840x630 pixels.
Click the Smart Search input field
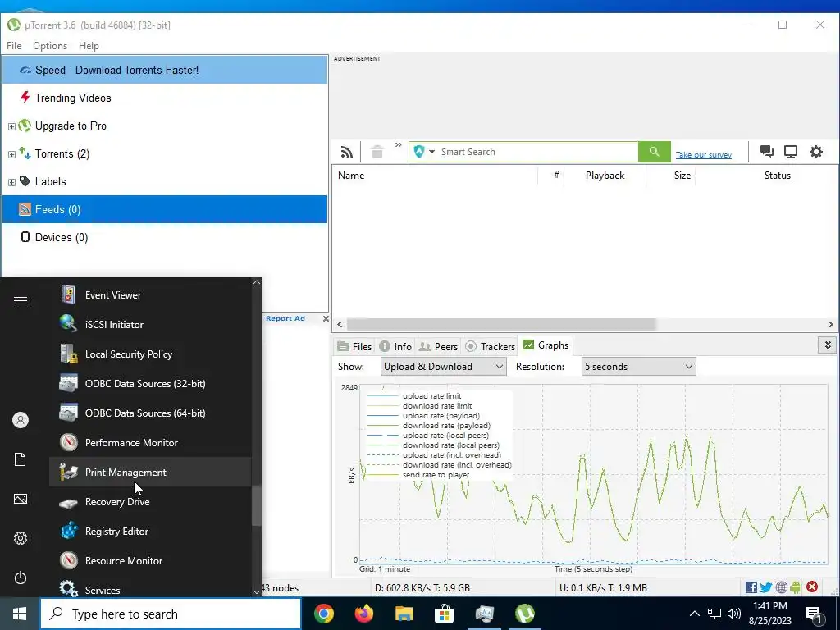[x=537, y=152]
